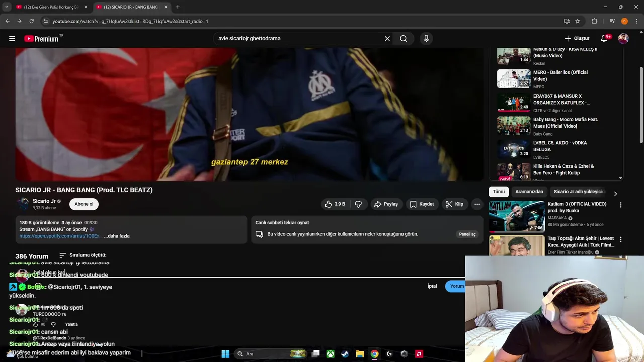Like the video showing 3,9 B

335,204
